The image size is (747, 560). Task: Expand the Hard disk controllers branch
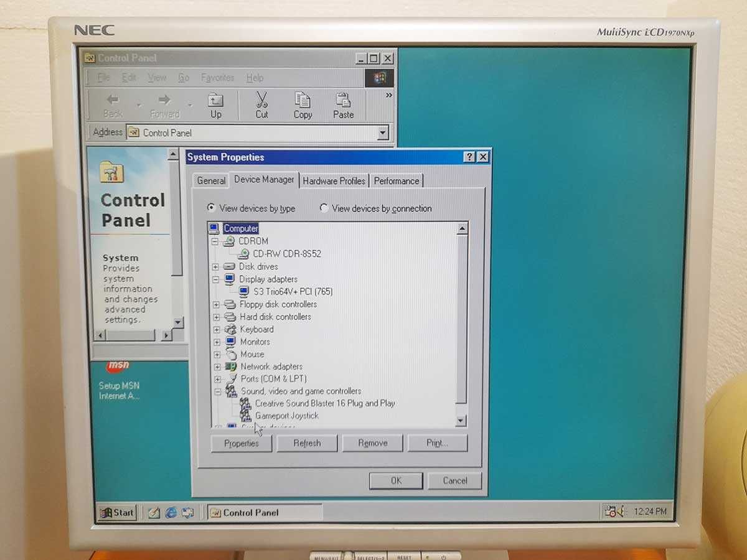(x=217, y=317)
